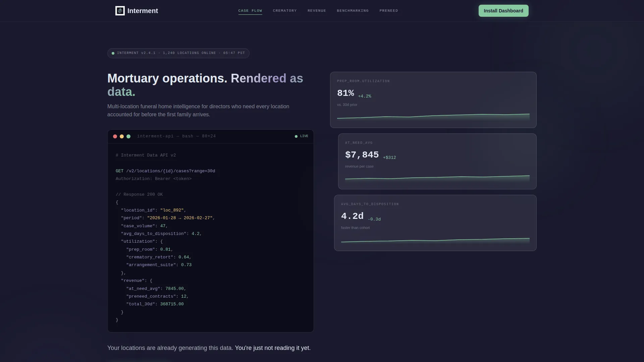Click red close dot on terminal window
This screenshot has height=362, width=644.
(115, 136)
